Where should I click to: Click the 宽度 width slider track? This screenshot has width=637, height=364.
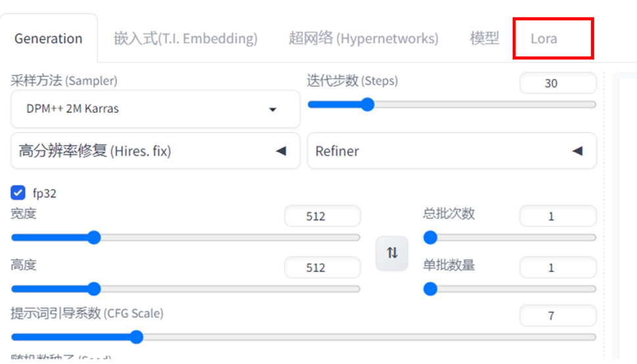[x=185, y=237]
